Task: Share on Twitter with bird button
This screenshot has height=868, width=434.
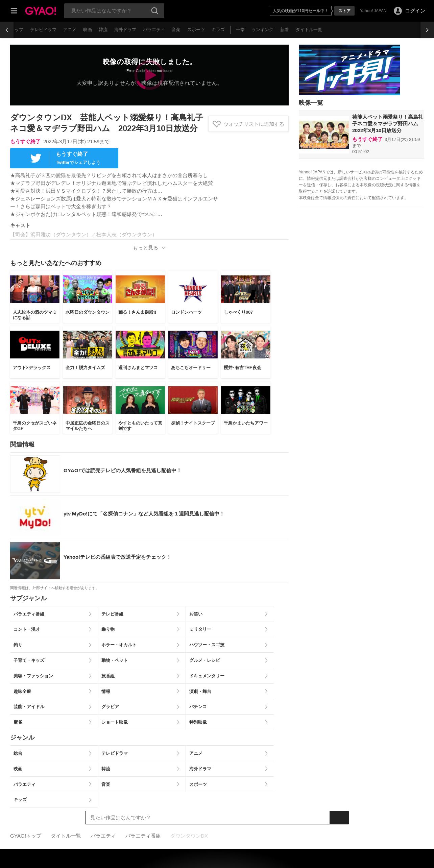Action: click(64, 158)
